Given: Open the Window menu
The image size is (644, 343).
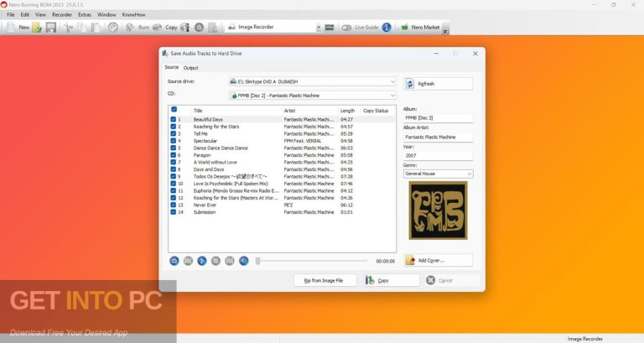Looking at the screenshot, I should pos(106,15).
